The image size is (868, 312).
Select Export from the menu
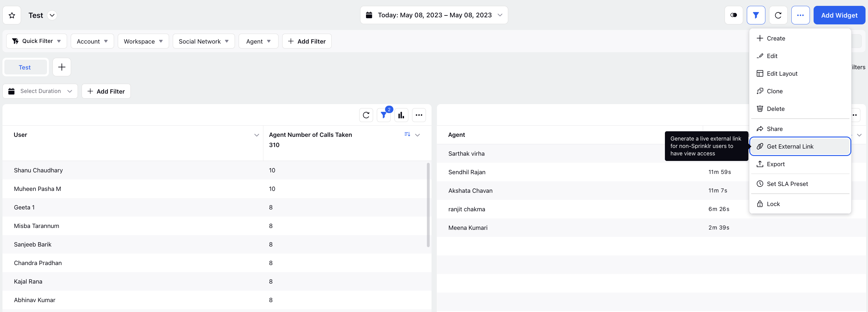coord(800,164)
